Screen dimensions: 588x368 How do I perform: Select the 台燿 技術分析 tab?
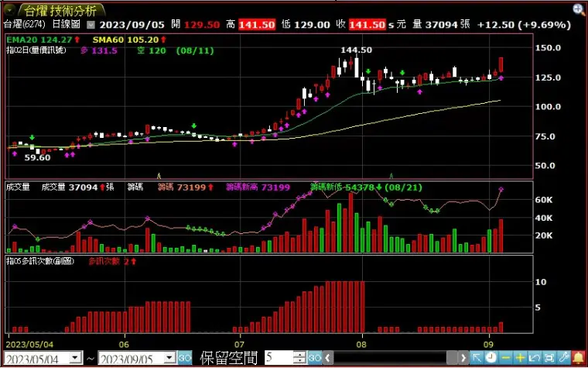pos(62,9)
